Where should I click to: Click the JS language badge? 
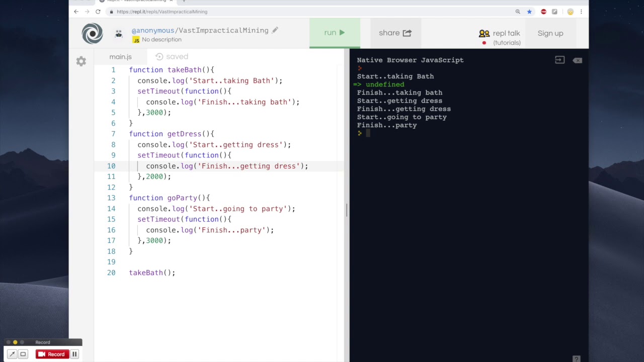pyautogui.click(x=136, y=40)
